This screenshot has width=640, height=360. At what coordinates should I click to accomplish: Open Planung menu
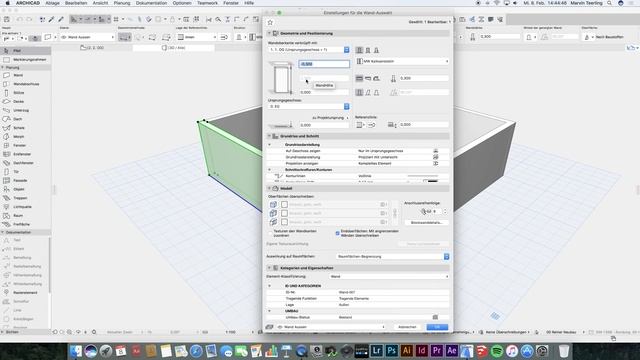122,3
